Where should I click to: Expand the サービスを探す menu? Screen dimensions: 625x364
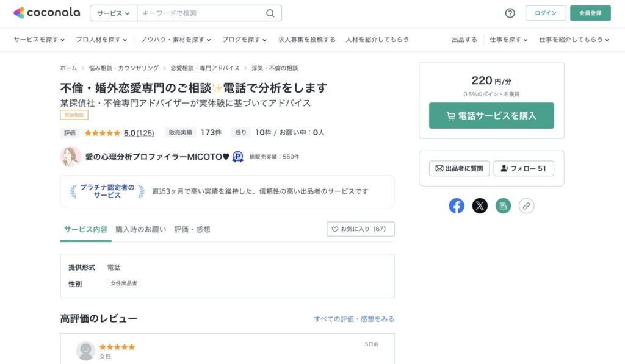38,38
